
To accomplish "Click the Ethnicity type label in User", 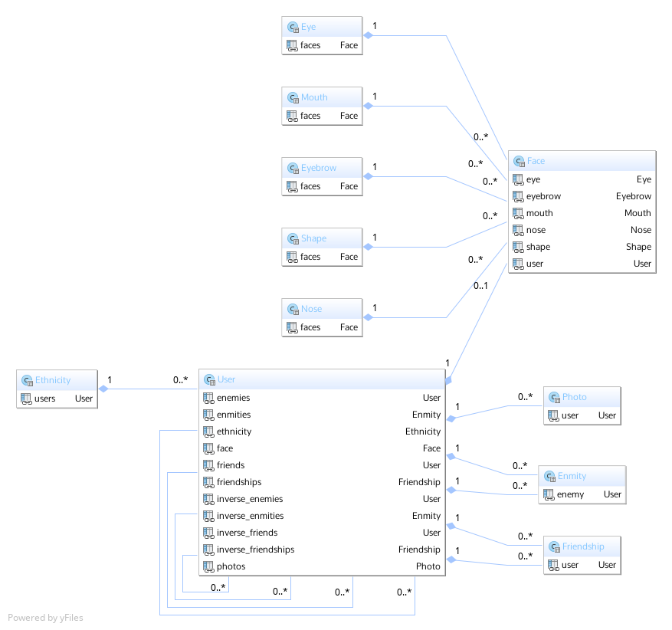I will [423, 431].
